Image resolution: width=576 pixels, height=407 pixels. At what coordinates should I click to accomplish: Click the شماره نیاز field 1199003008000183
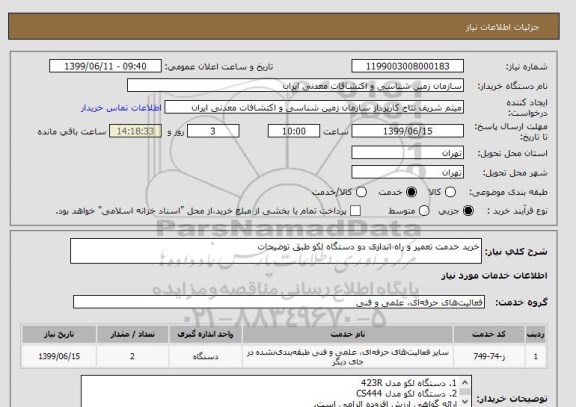pyautogui.click(x=407, y=66)
